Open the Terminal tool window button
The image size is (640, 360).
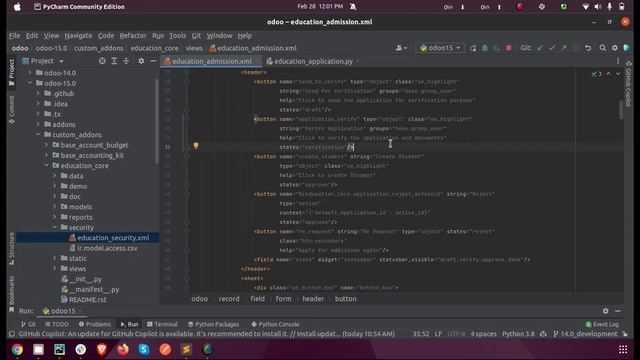click(162, 324)
